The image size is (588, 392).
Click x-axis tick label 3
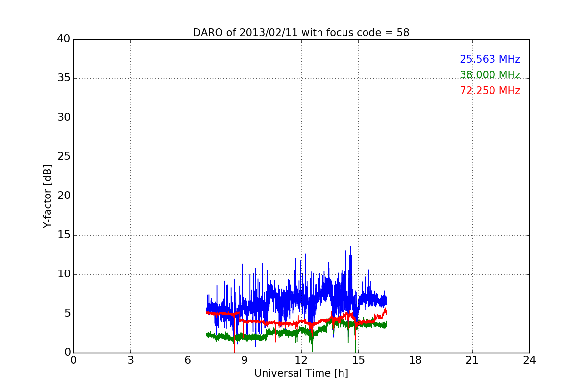(x=130, y=360)
